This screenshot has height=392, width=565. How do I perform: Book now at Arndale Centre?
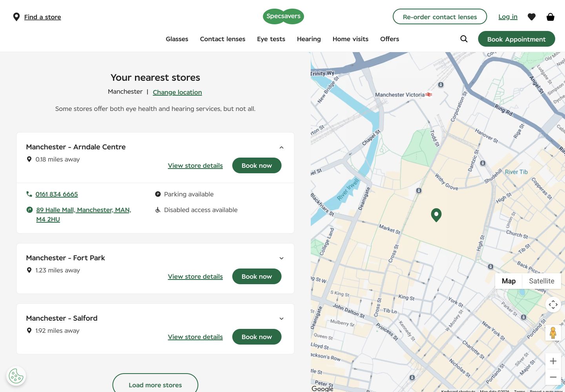click(x=257, y=165)
